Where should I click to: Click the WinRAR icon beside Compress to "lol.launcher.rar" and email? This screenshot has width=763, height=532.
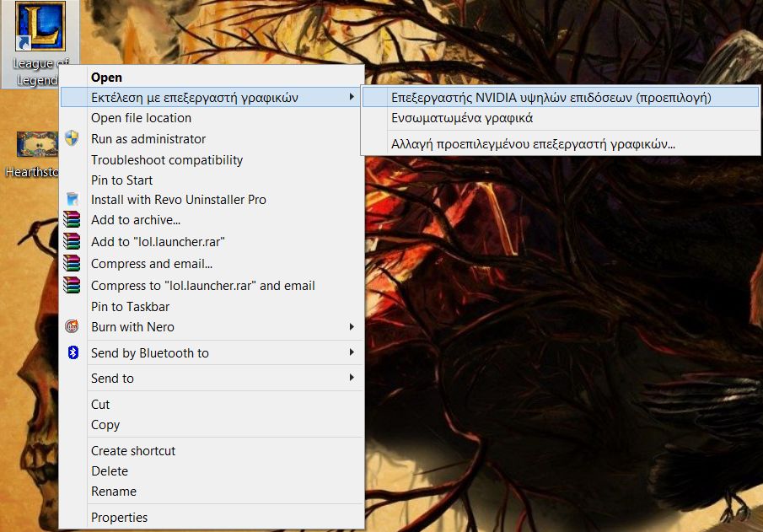tap(72, 285)
